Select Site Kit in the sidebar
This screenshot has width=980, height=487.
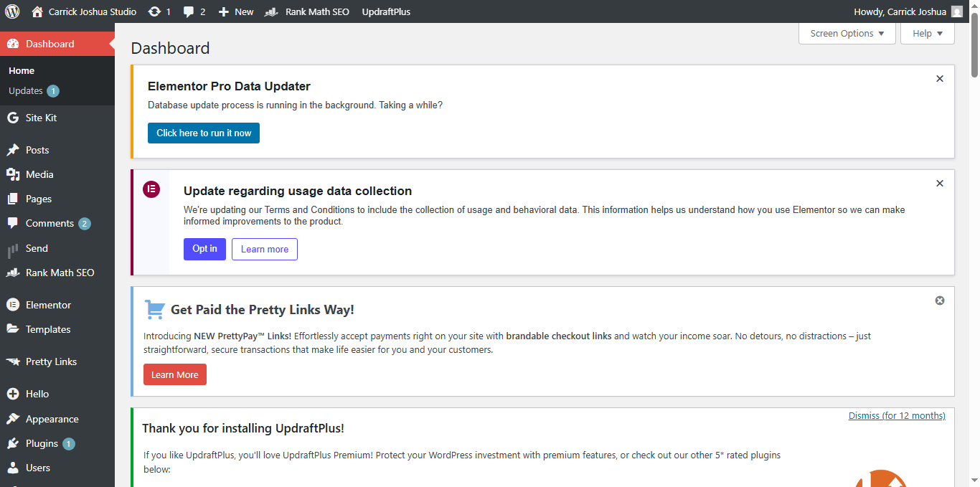click(40, 117)
